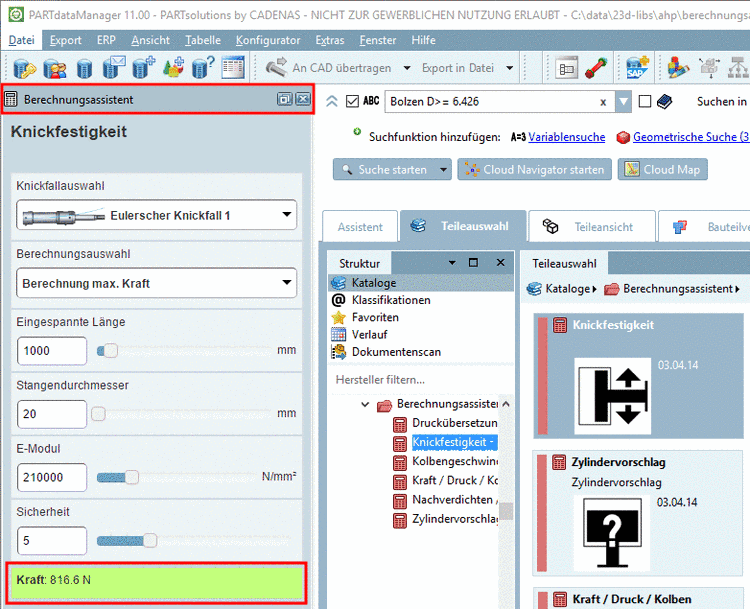Toggle the checkbox beside the book icon
Viewport: 750px width, 609px height.
[645, 101]
